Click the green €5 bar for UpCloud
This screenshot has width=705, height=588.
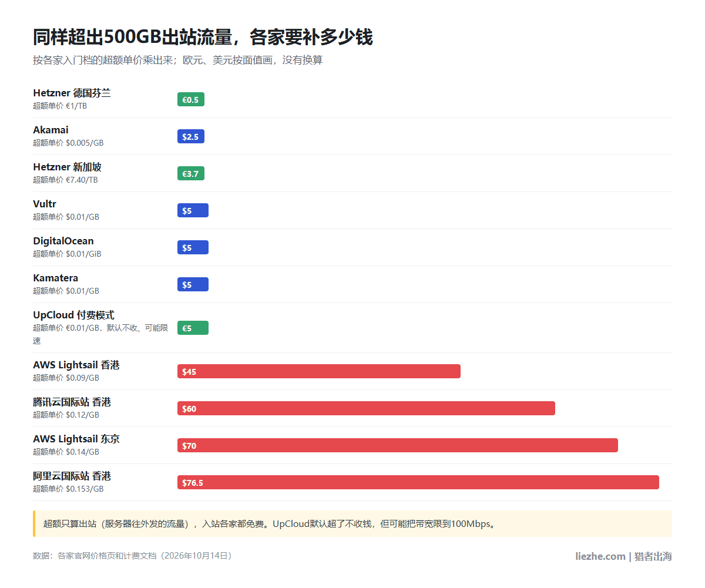point(193,328)
